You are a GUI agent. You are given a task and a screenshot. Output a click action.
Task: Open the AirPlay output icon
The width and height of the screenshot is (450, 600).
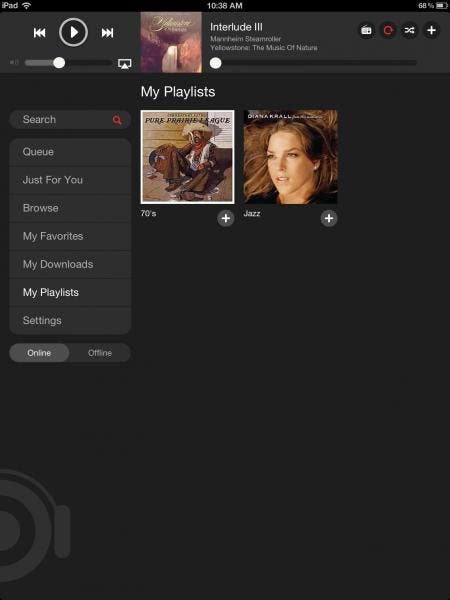[124, 64]
